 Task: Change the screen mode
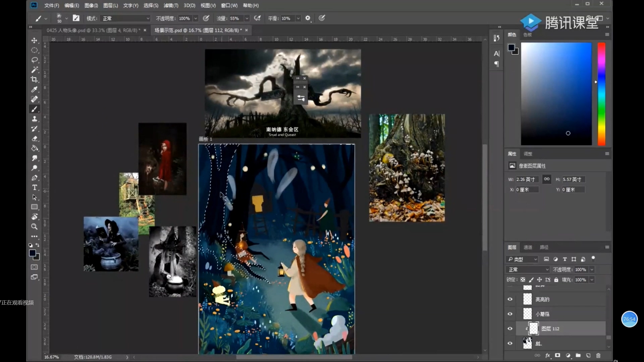[34, 277]
